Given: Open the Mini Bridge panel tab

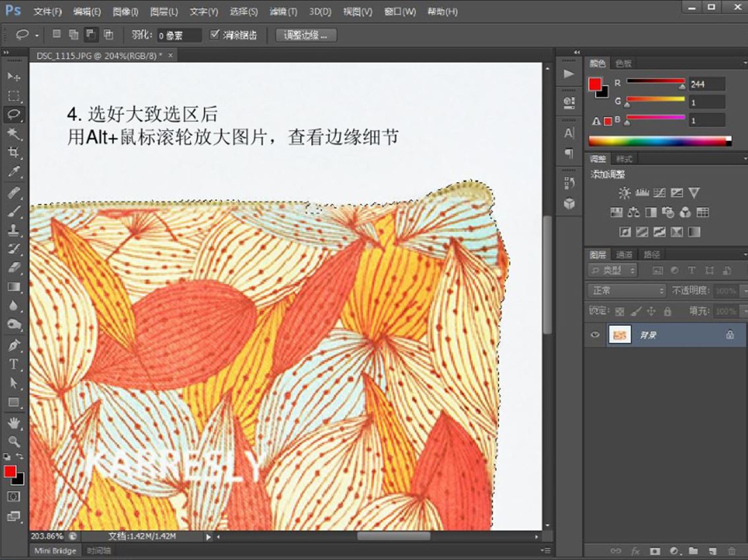Looking at the screenshot, I should coord(55,550).
